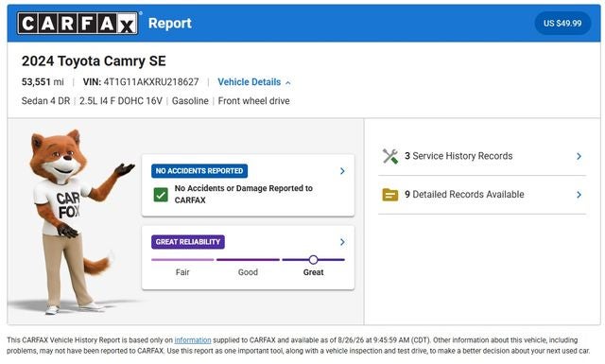Click the Detailed Records folder icon
The height and width of the screenshot is (364, 605).
[390, 195]
